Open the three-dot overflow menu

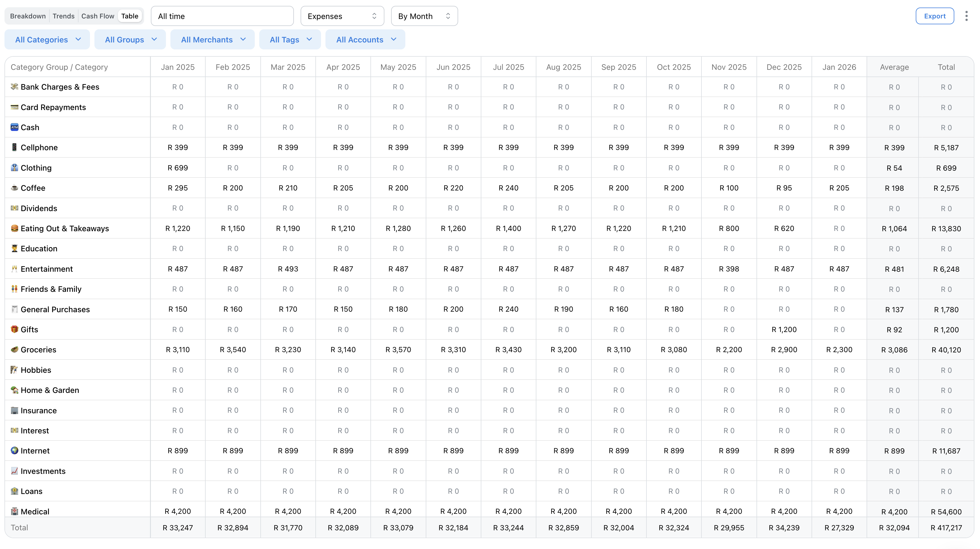coord(966,16)
